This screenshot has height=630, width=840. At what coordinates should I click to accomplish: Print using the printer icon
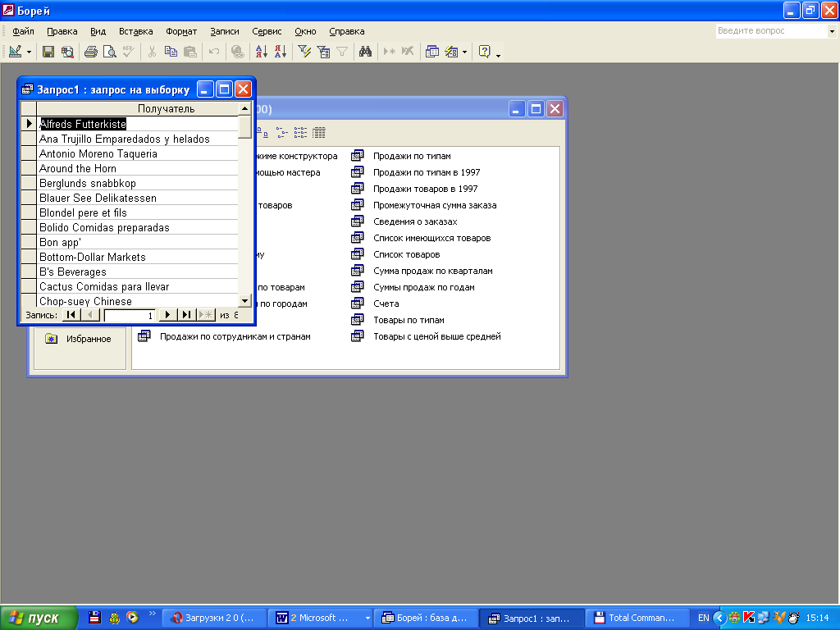[91, 52]
